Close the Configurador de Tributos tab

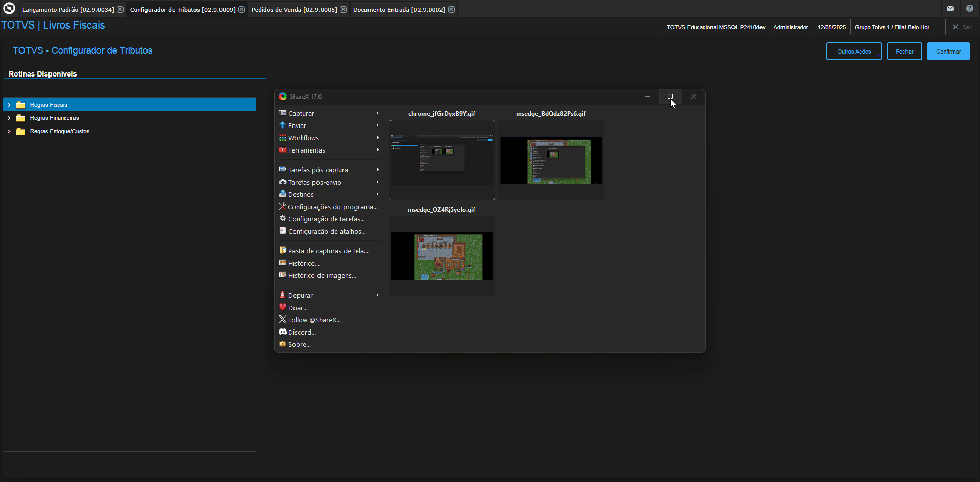(x=242, y=9)
